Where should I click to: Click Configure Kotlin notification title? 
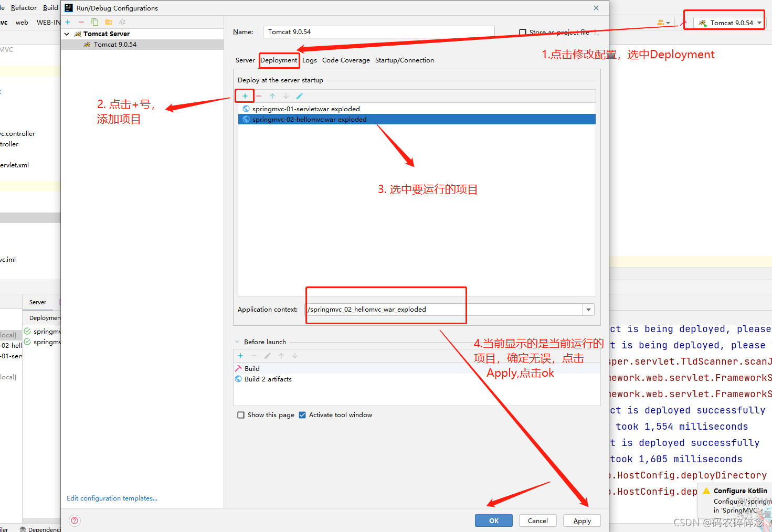[x=740, y=491]
